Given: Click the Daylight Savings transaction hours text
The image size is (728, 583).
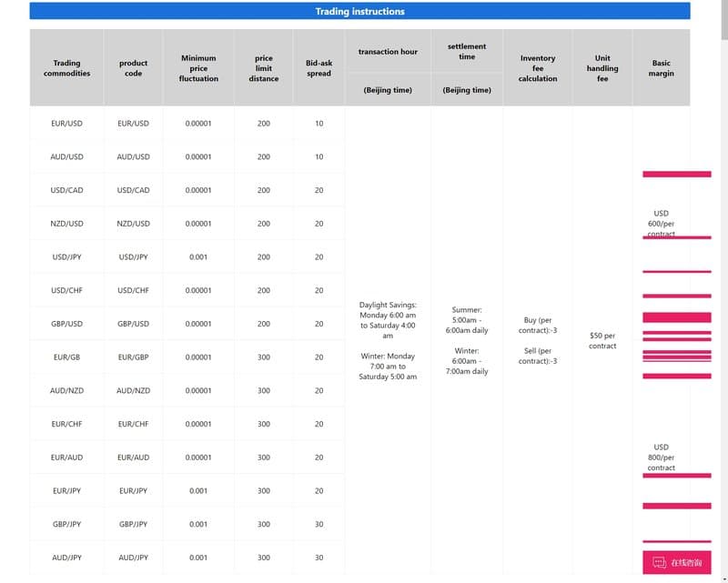Looking at the screenshot, I should (x=388, y=320).
